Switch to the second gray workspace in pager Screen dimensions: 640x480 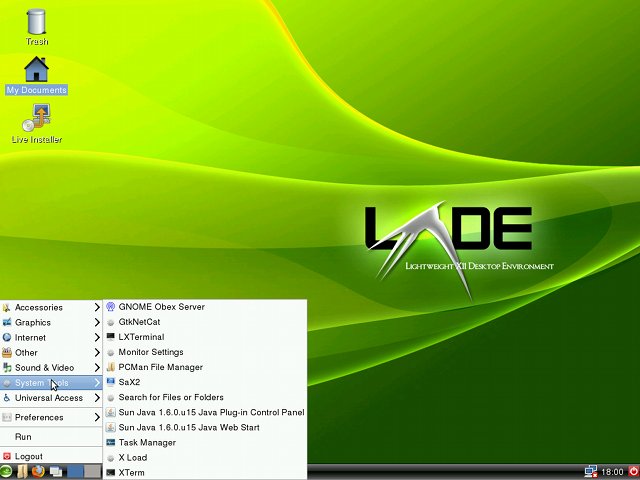click(93, 472)
